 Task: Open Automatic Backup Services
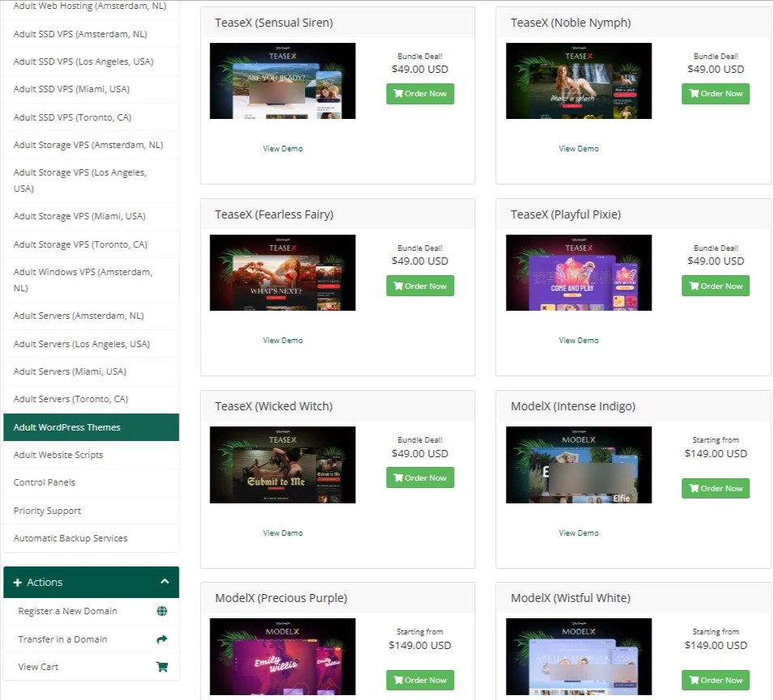[70, 538]
